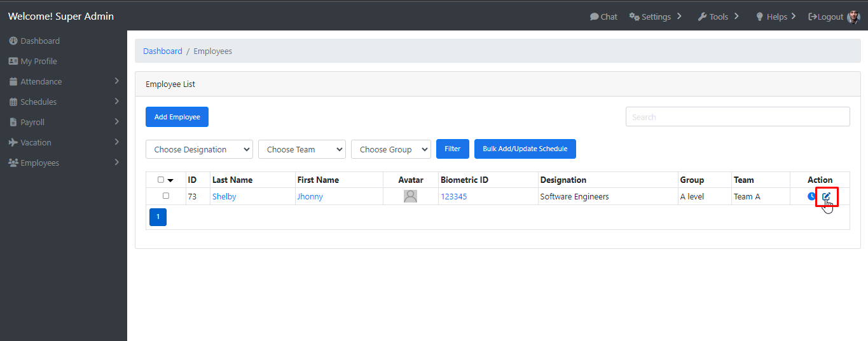
Task: Click into the Search input field
Action: pos(738,117)
